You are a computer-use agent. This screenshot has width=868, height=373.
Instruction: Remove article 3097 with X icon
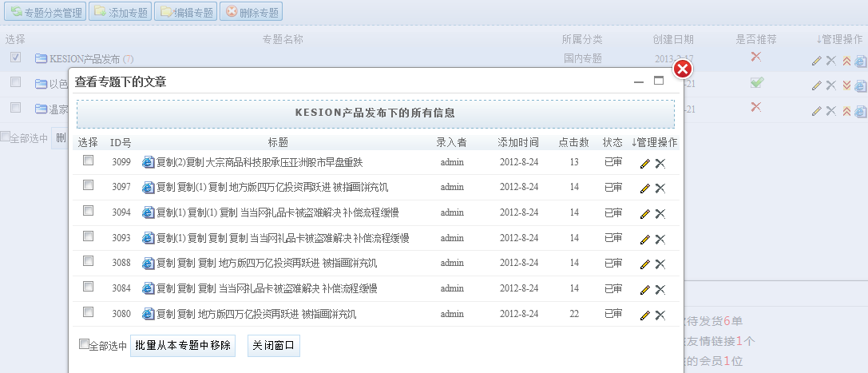pyautogui.click(x=660, y=188)
